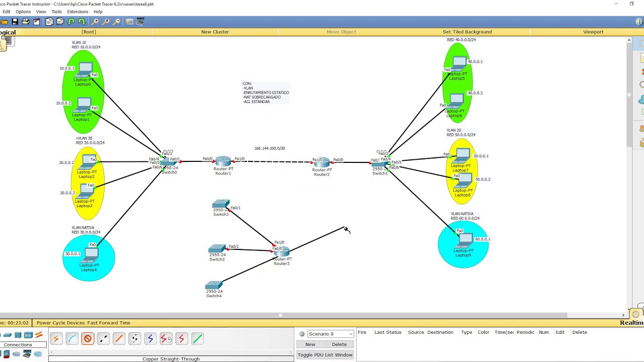Click the Fire column header
The height and width of the screenshot is (362, 644).
362,332
